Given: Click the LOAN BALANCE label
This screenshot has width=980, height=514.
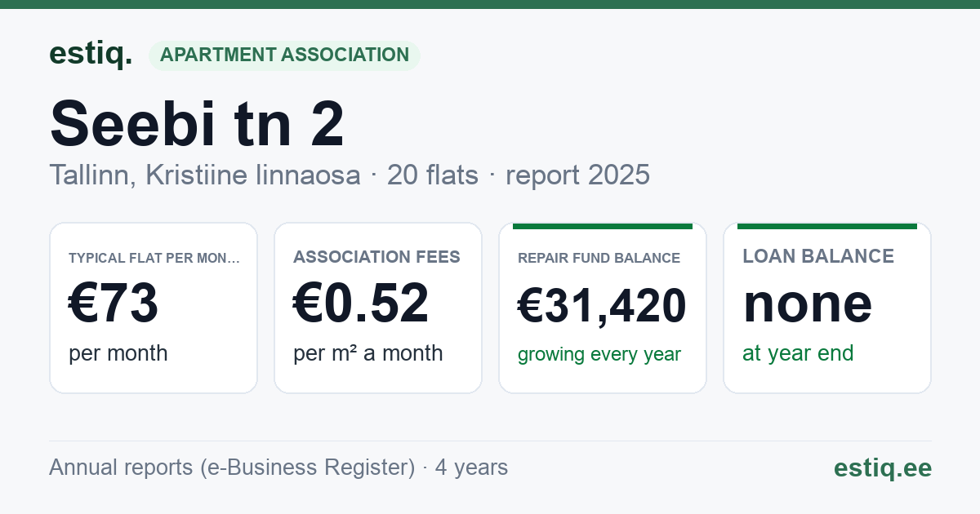Looking at the screenshot, I should [x=818, y=256].
